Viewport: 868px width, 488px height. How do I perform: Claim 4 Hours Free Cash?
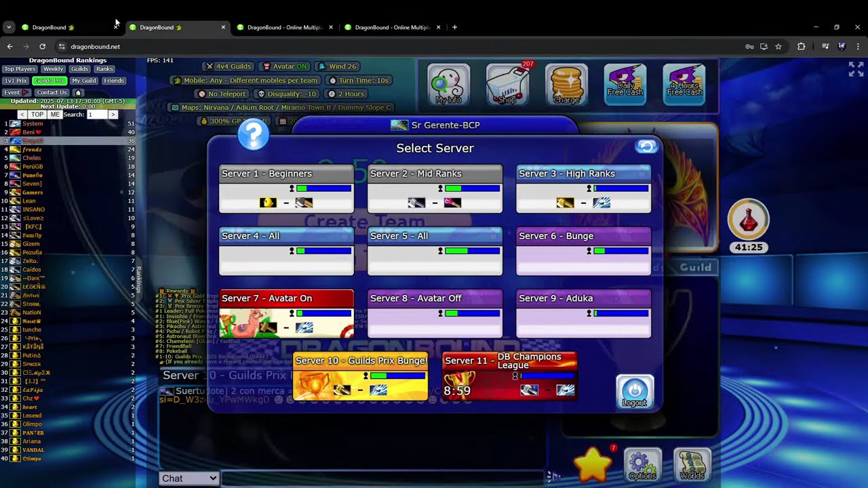(684, 85)
